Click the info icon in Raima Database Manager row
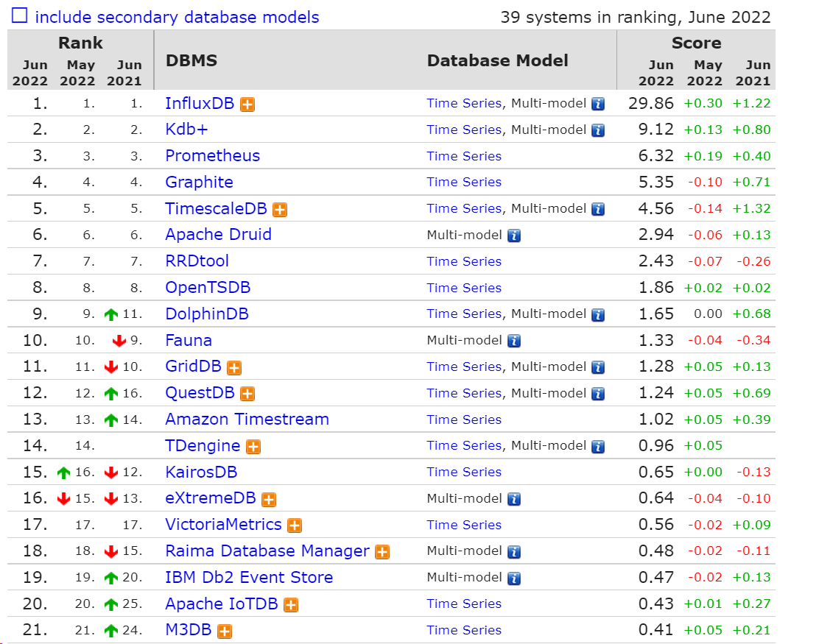 [513, 552]
